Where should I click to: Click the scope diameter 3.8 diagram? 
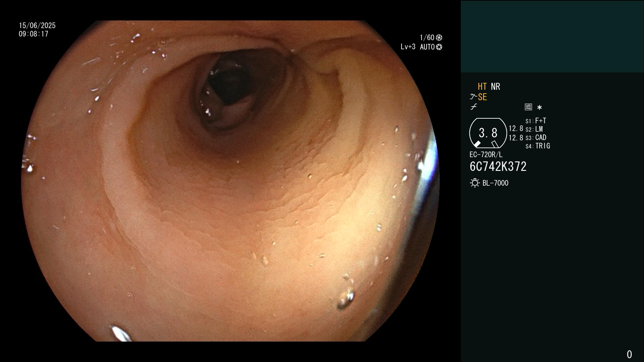pyautogui.click(x=488, y=133)
